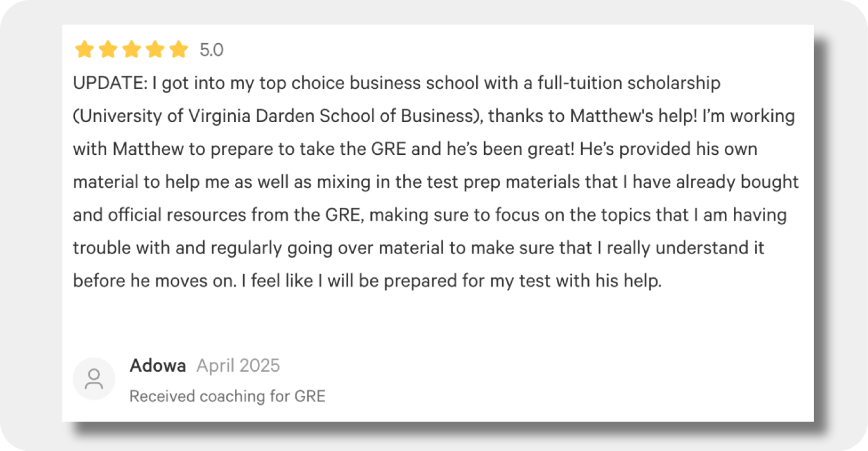The height and width of the screenshot is (451, 868).
Task: Click the line beginning "trouble with and regularly"
Action: point(418,248)
